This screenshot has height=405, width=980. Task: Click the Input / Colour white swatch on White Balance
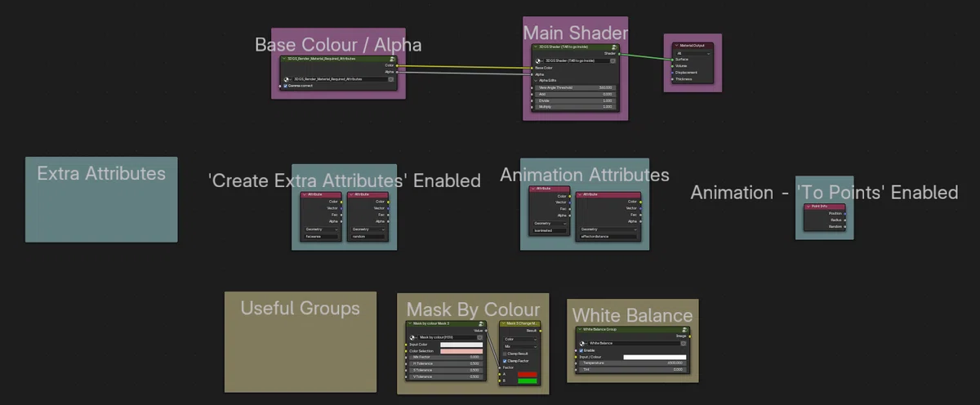[x=655, y=357]
